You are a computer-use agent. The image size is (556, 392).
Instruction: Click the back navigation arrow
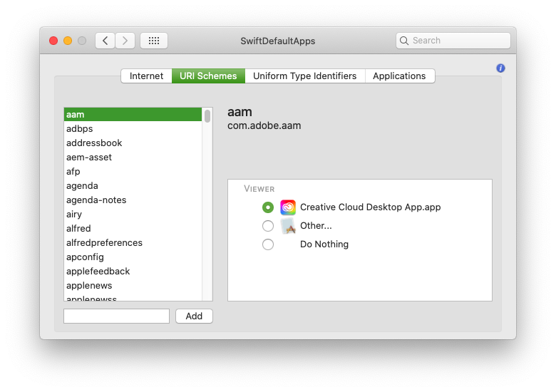point(105,41)
